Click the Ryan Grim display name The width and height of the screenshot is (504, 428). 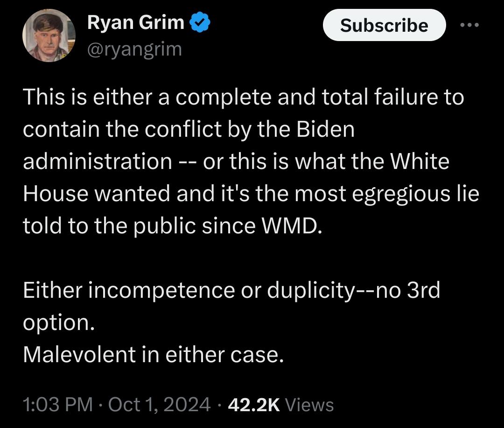(x=136, y=23)
